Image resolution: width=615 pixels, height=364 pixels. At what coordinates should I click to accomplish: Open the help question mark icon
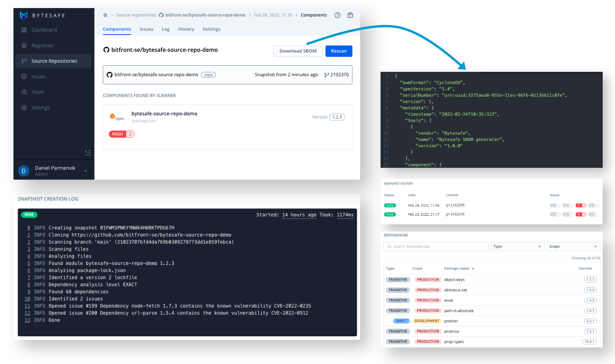coord(337,15)
